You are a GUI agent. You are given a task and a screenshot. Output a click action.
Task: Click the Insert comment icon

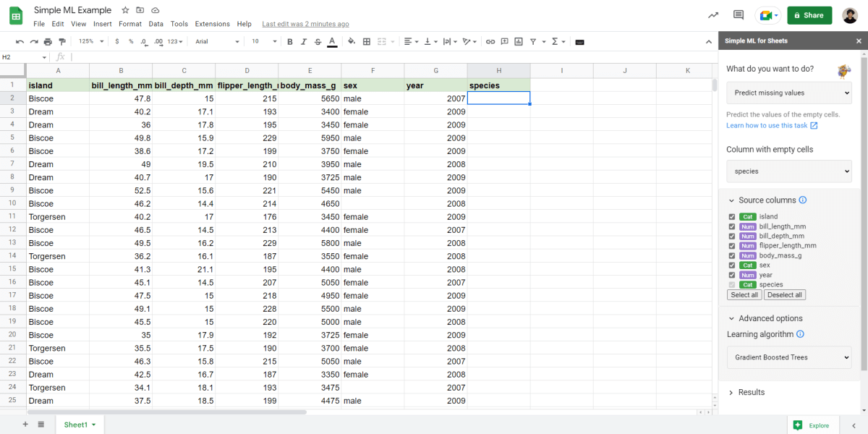tap(503, 41)
